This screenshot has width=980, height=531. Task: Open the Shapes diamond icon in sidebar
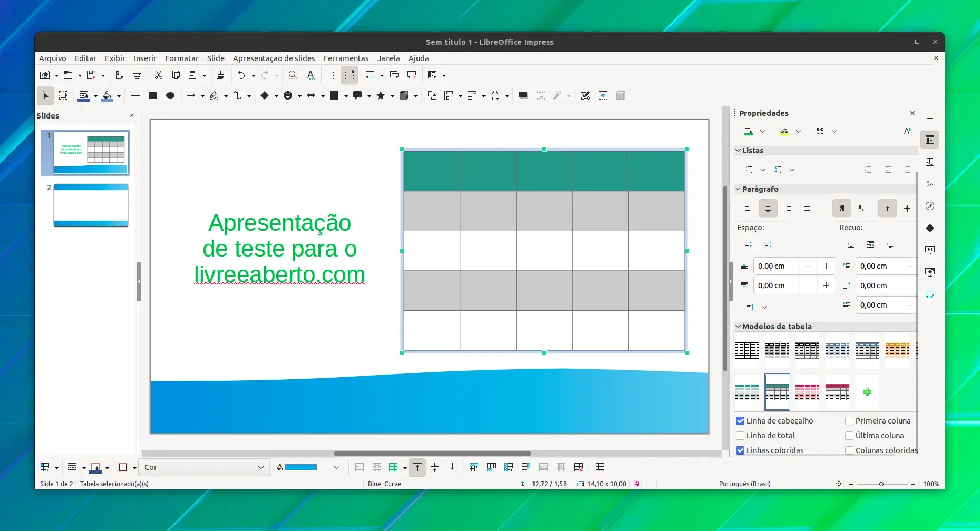[x=930, y=228]
